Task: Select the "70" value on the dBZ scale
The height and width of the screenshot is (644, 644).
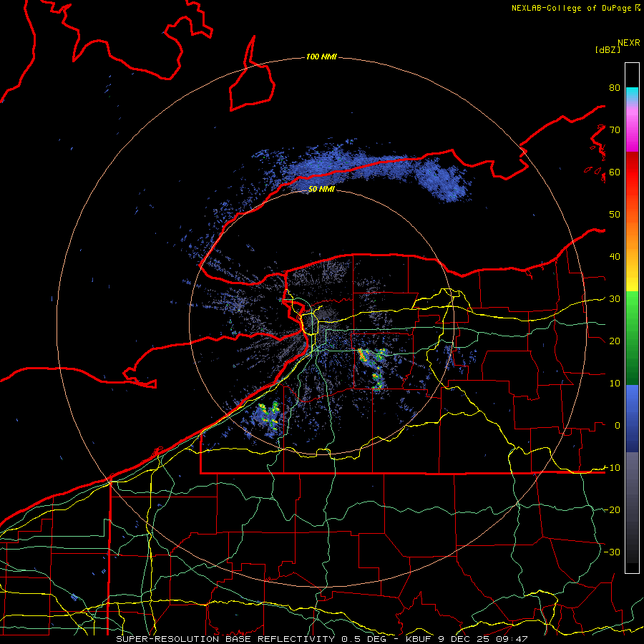Action: click(615, 130)
